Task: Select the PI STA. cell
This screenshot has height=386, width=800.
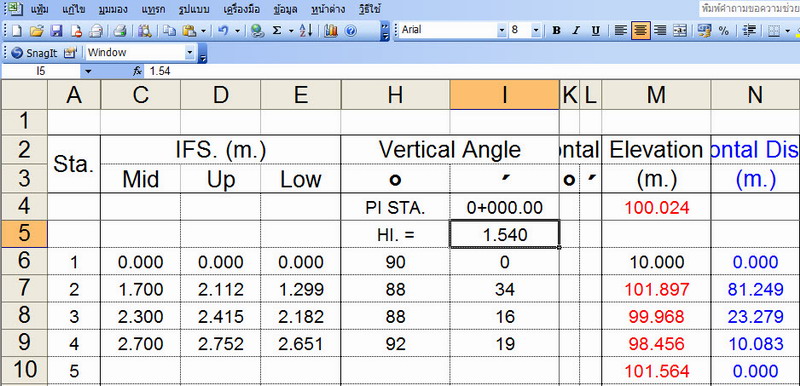Action: point(395,207)
